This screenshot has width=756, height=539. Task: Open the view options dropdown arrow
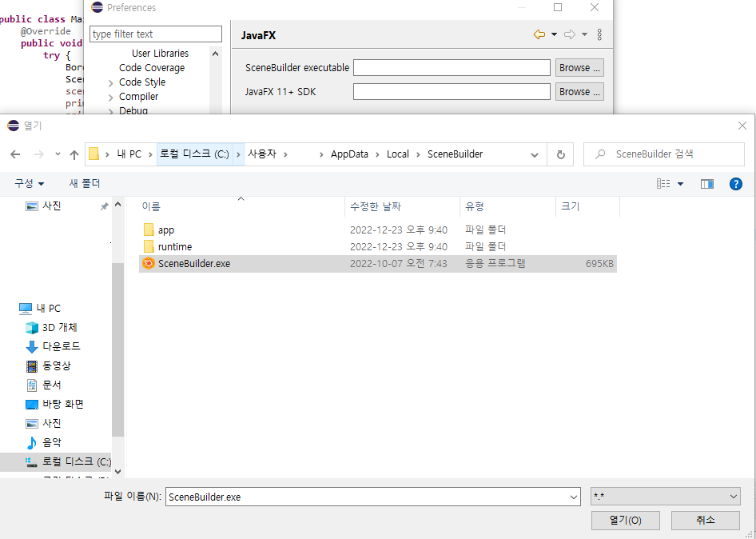tap(680, 184)
